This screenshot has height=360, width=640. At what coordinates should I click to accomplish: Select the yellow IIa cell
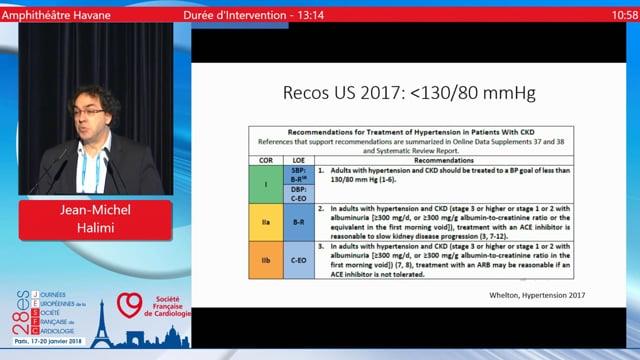(266, 222)
